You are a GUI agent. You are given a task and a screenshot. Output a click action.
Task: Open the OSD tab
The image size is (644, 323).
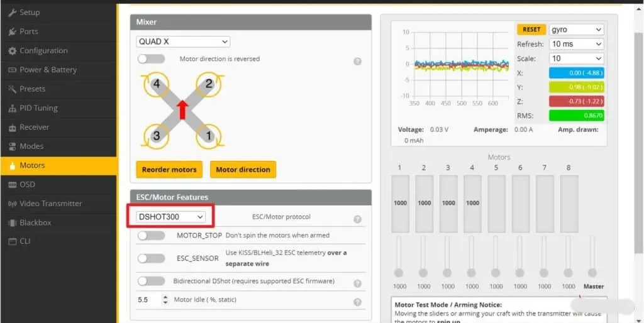58,185
